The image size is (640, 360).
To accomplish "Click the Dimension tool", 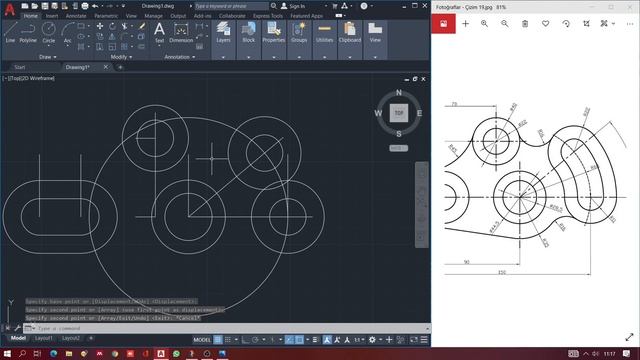I will [x=181, y=32].
